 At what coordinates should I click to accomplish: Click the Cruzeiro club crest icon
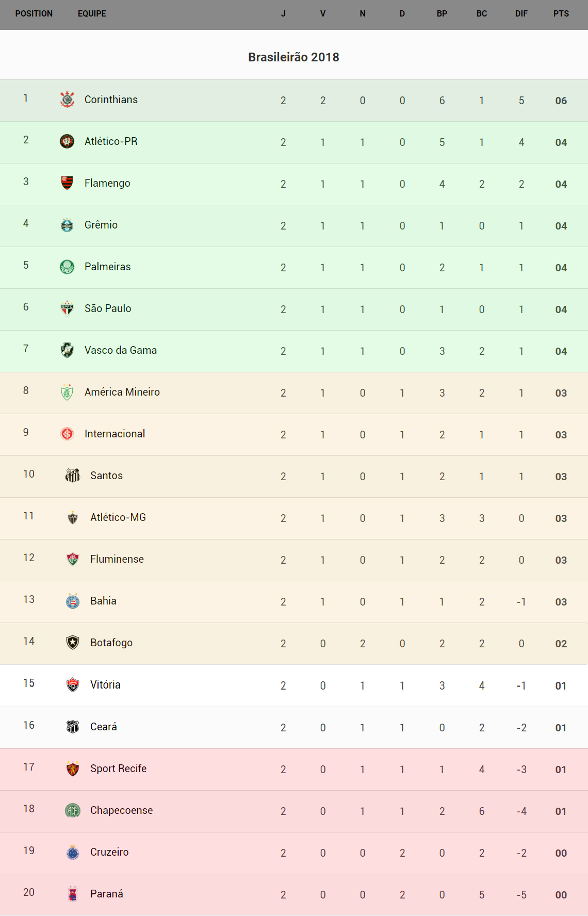(73, 852)
